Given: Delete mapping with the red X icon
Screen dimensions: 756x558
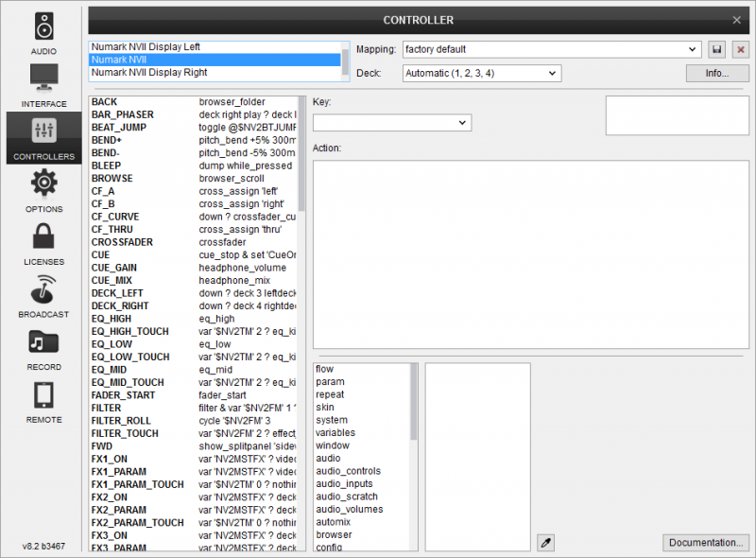Looking at the screenshot, I should tap(740, 49).
